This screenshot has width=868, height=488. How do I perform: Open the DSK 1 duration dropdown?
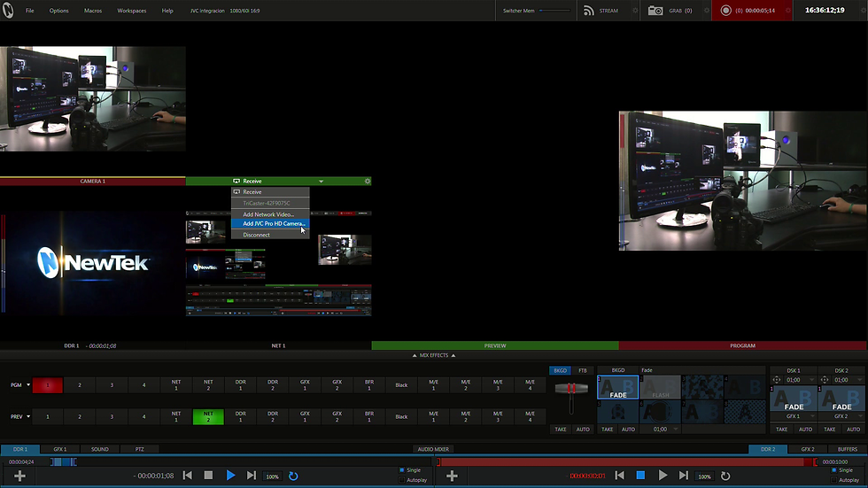[811, 380]
